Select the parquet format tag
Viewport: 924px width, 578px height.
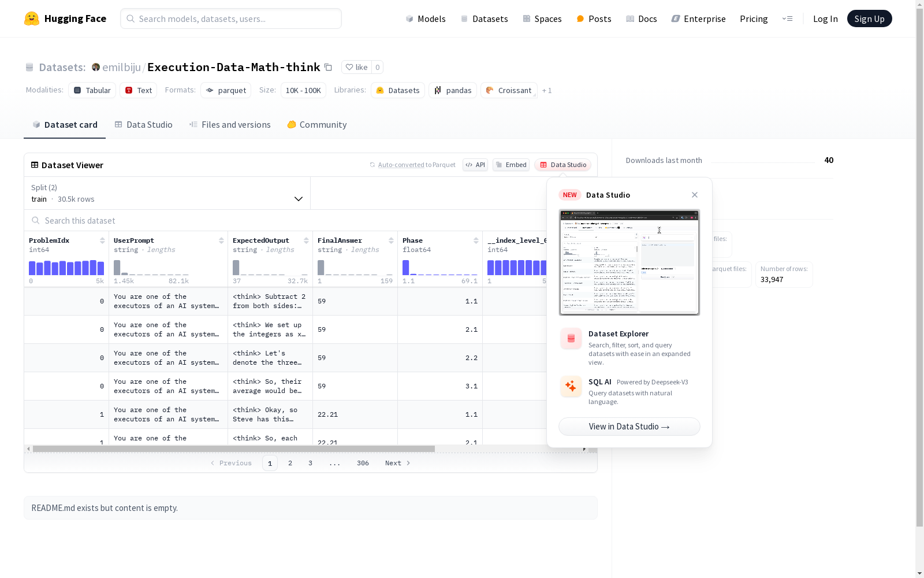pyautogui.click(x=226, y=90)
